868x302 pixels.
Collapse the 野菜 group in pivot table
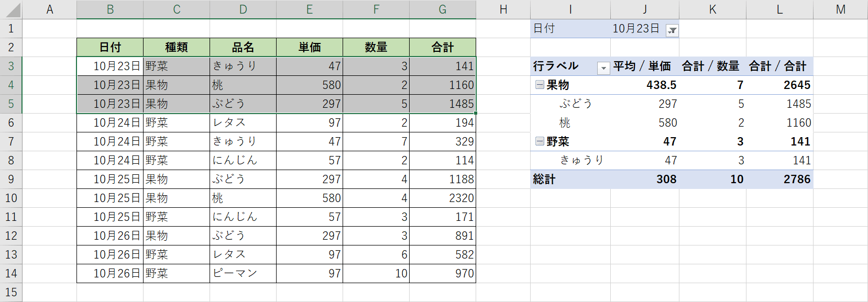(x=539, y=141)
